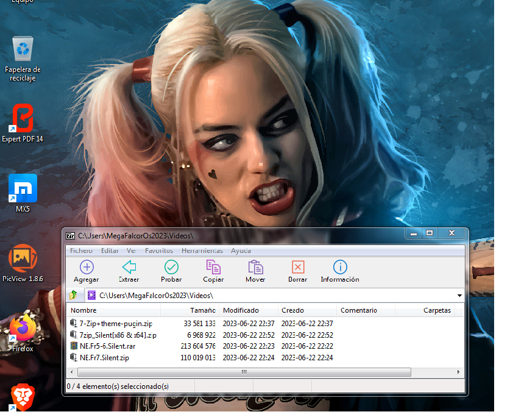513x420 pixels.
Task: Open the Herramientas menu
Action: click(202, 251)
